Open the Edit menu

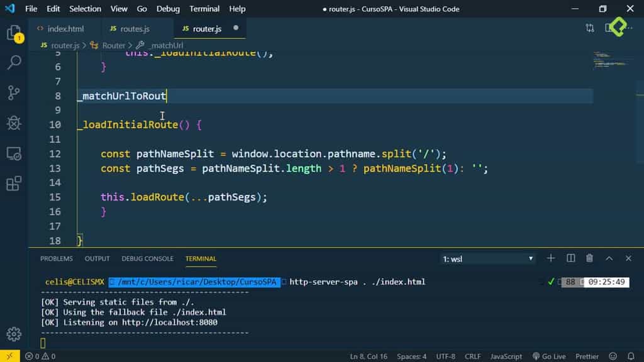click(53, 9)
